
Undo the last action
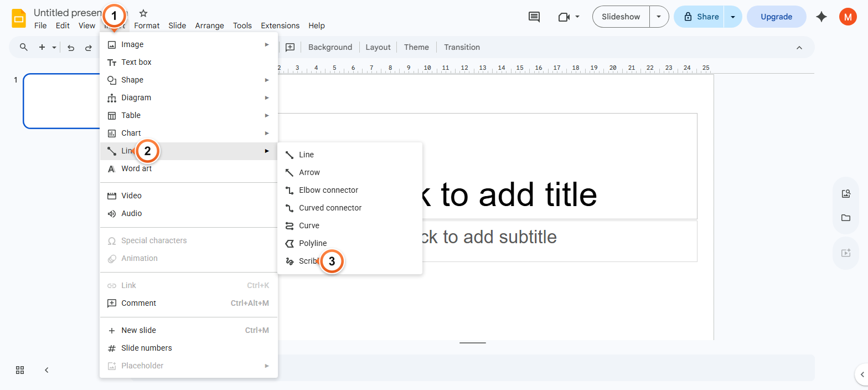click(71, 48)
